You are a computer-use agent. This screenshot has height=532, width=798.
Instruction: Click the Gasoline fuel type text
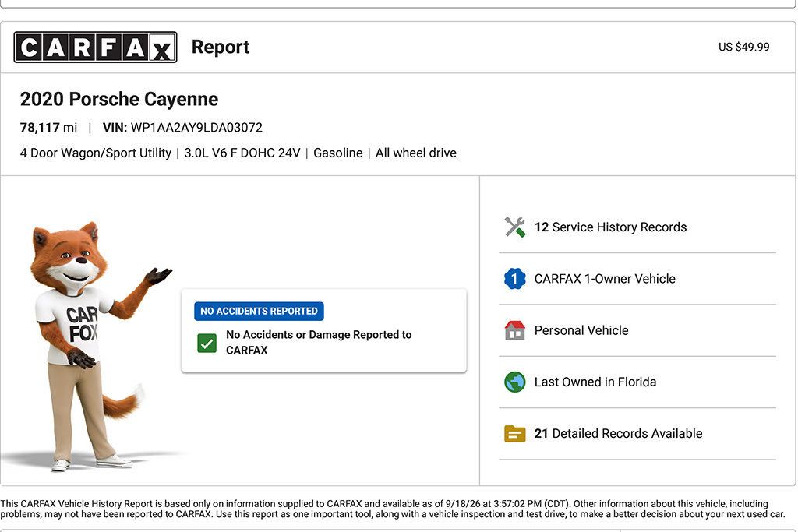tap(338, 153)
